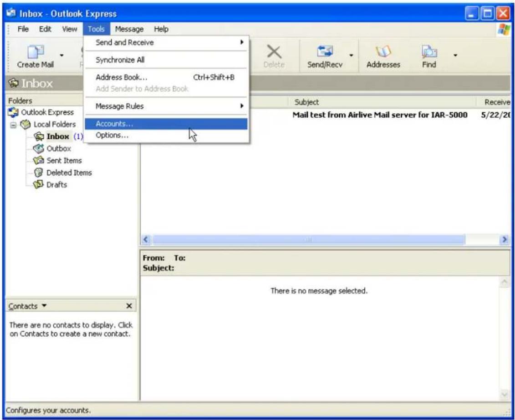515x420 pixels.
Task: Close the Contacts pane
Action: coord(129,306)
